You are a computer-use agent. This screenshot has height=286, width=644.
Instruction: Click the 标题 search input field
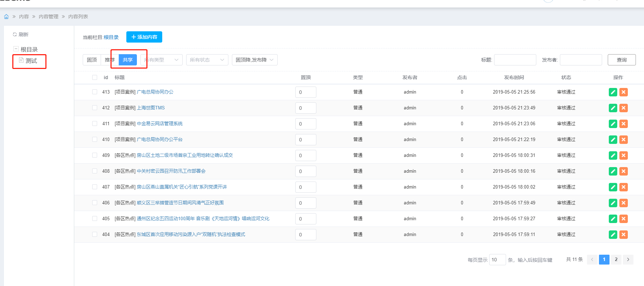click(x=515, y=60)
